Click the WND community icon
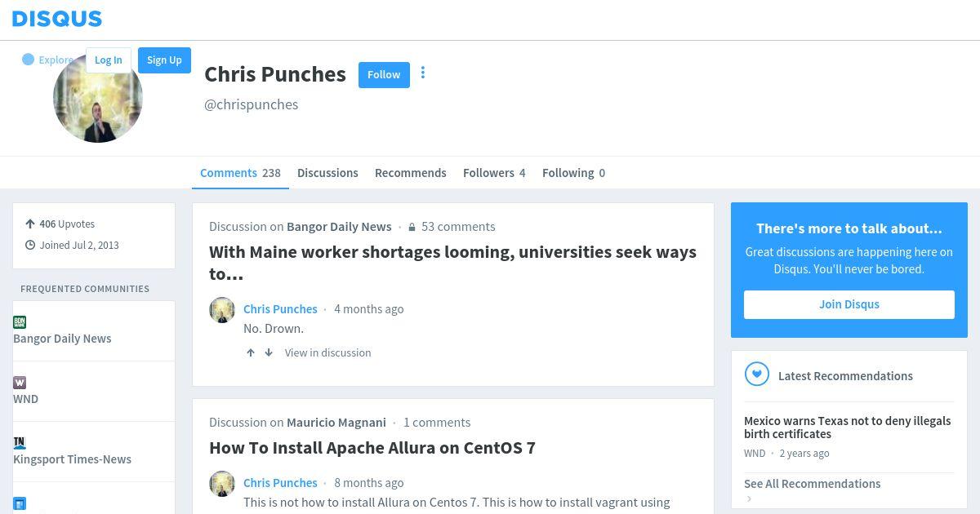980x514 pixels. coord(20,382)
